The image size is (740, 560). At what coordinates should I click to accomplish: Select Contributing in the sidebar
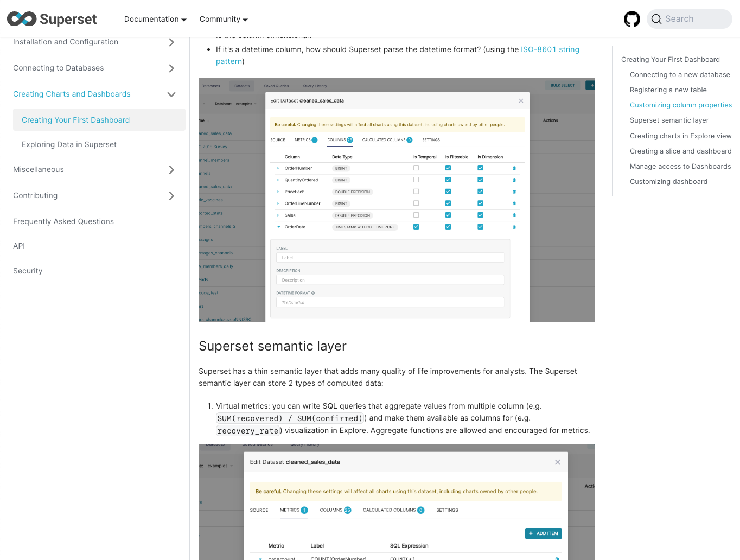pyautogui.click(x=35, y=195)
